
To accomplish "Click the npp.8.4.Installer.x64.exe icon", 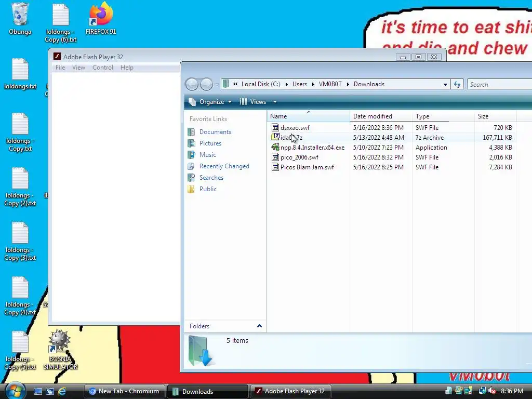I will 275,147.
